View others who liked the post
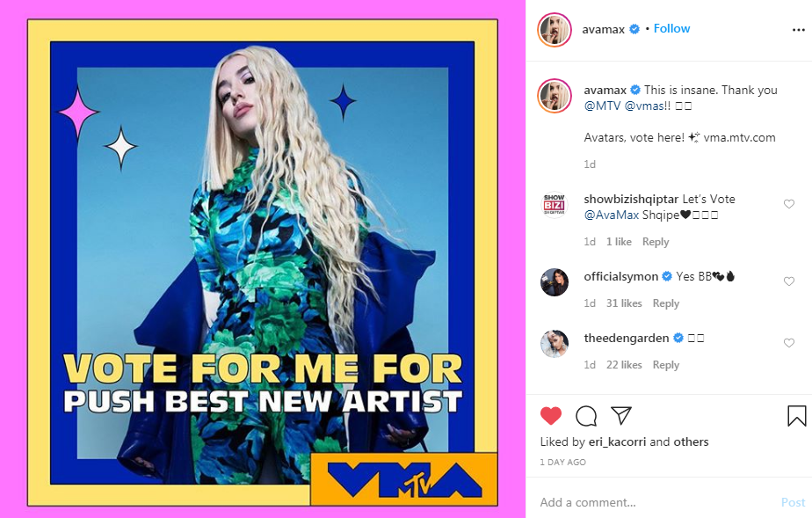 (x=691, y=441)
